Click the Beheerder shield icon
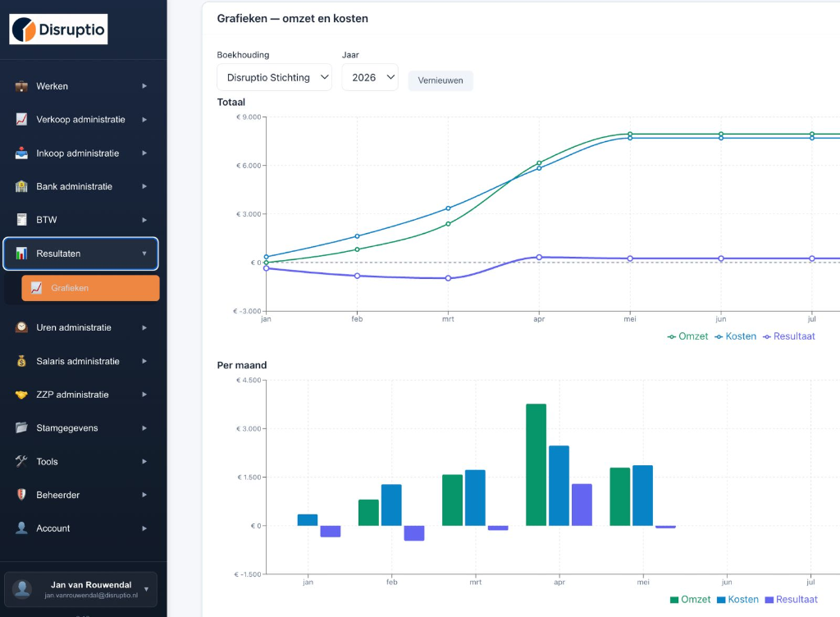 [x=21, y=495]
